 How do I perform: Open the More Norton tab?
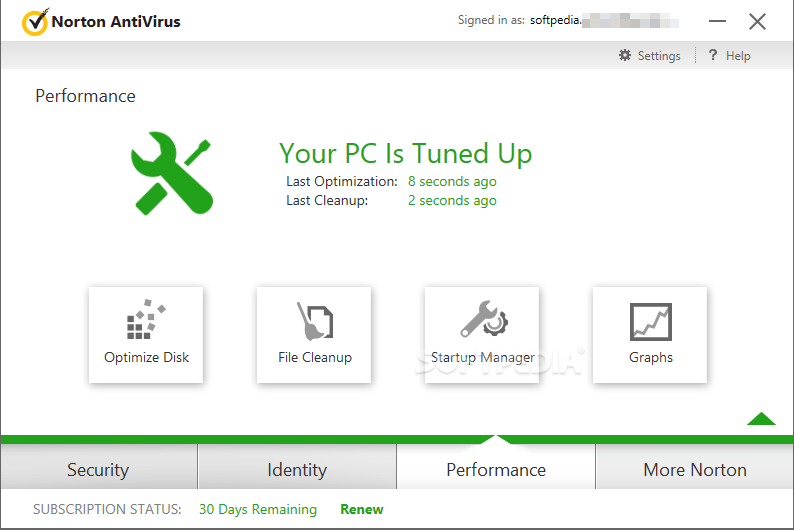pyautogui.click(x=695, y=469)
